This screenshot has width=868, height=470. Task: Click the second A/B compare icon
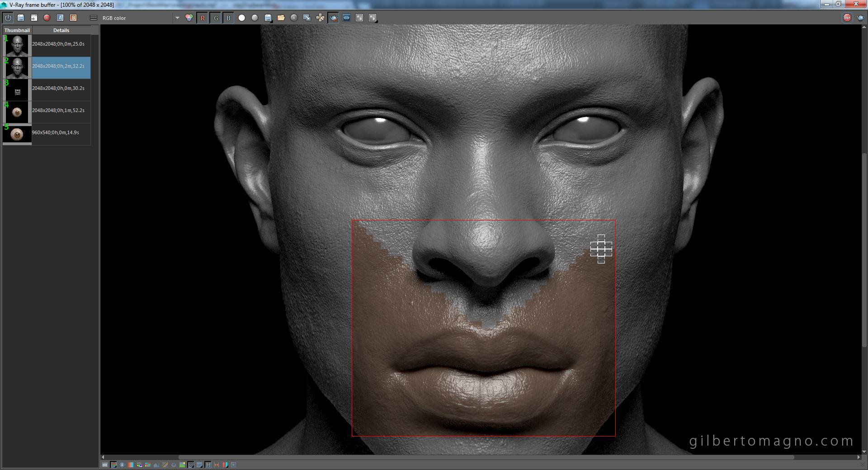pyautogui.click(x=373, y=18)
